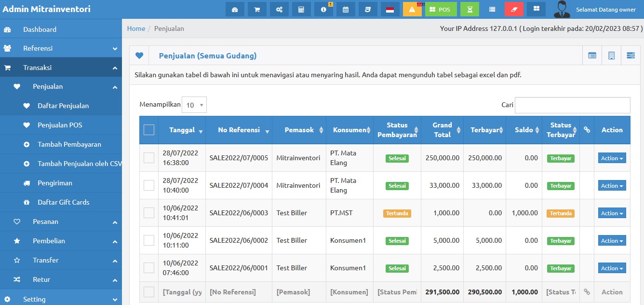Click the calendar icon in the top toolbar
Screen dimensions: 644x305
click(x=346, y=9)
